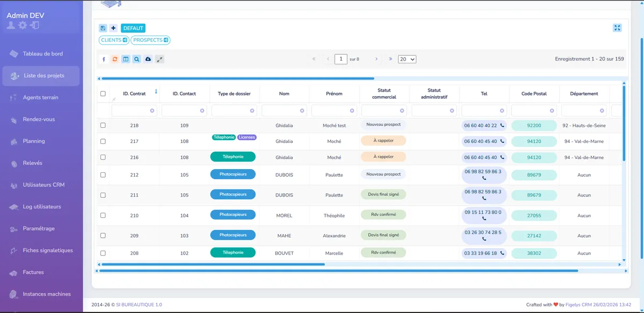
Task: Click the share icon on CLIENTS tag
Action: [x=125, y=40]
